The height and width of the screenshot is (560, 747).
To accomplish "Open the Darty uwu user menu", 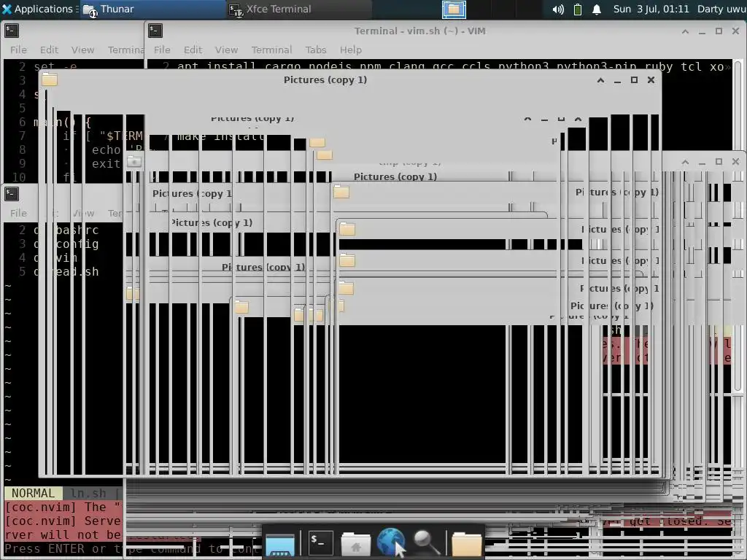I will tap(721, 9).
